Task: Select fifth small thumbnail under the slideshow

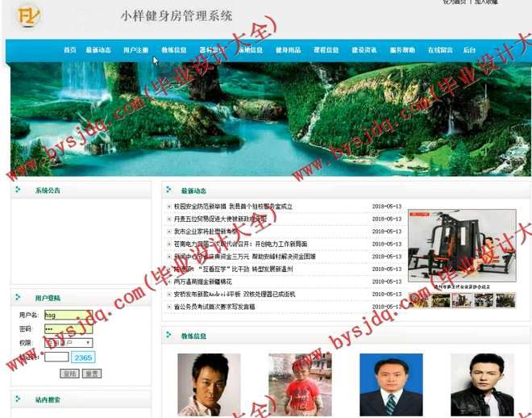Action: (x=505, y=300)
